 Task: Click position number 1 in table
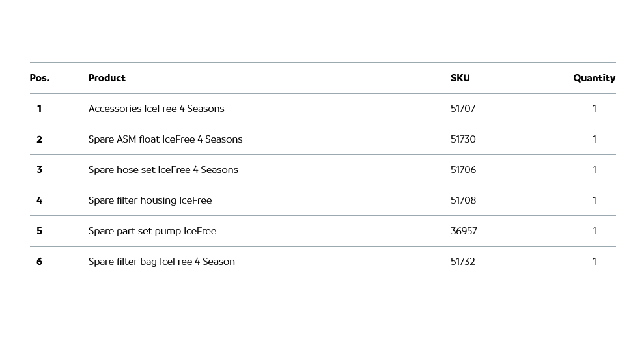pyautogui.click(x=39, y=109)
